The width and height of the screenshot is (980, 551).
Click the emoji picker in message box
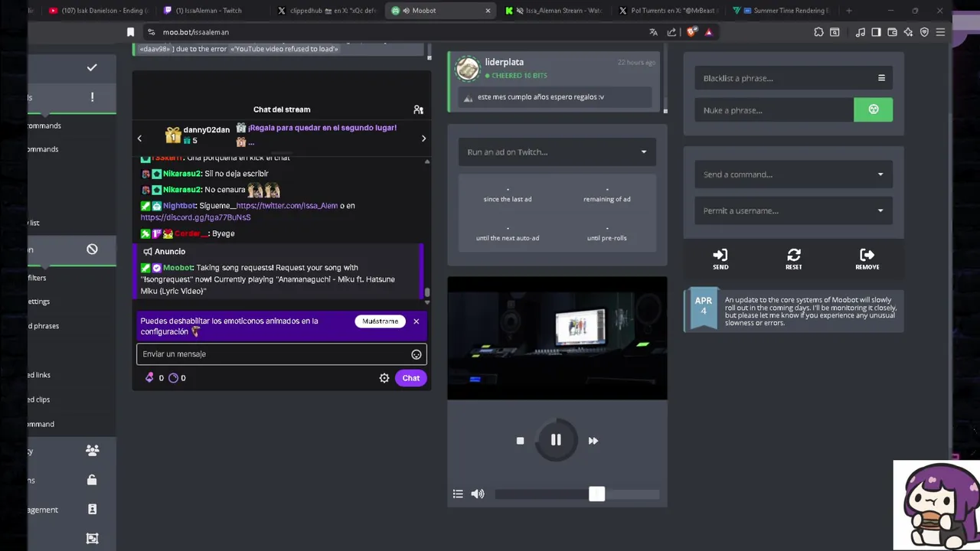(416, 354)
